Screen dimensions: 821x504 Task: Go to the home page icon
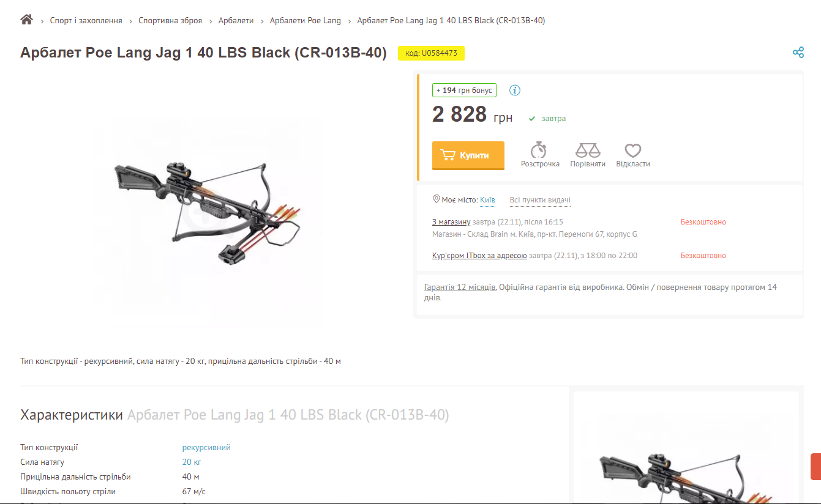click(x=26, y=20)
